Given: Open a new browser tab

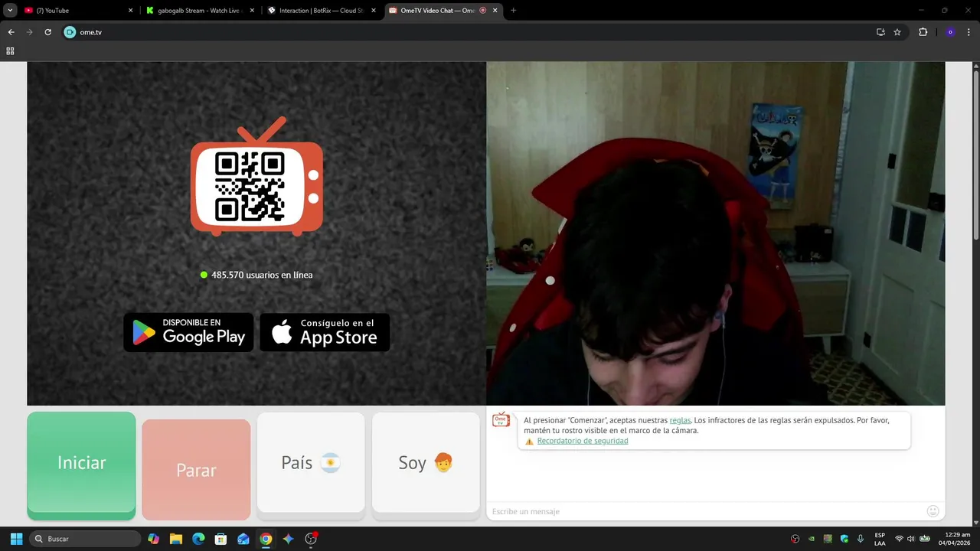Looking at the screenshot, I should (x=513, y=11).
